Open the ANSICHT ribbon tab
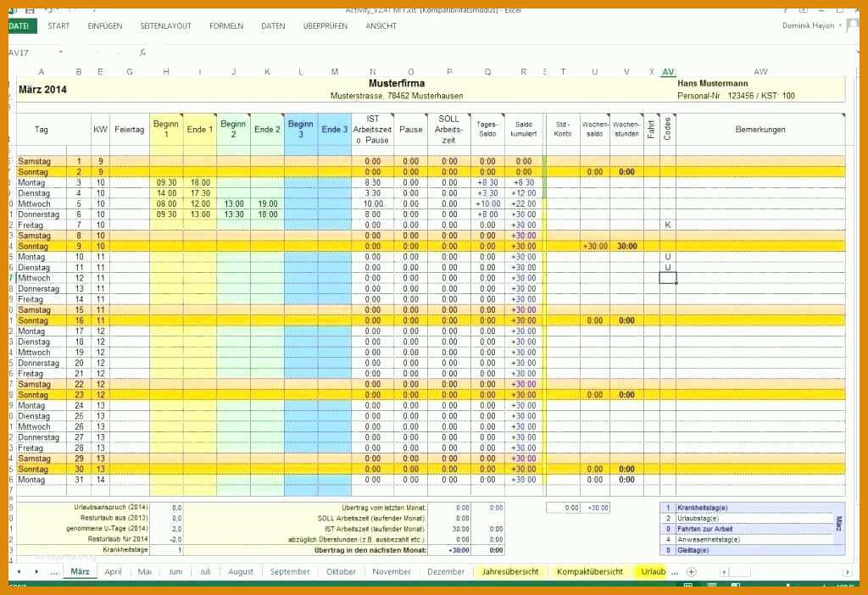Image resolution: width=868 pixels, height=595 pixels. pos(381,26)
